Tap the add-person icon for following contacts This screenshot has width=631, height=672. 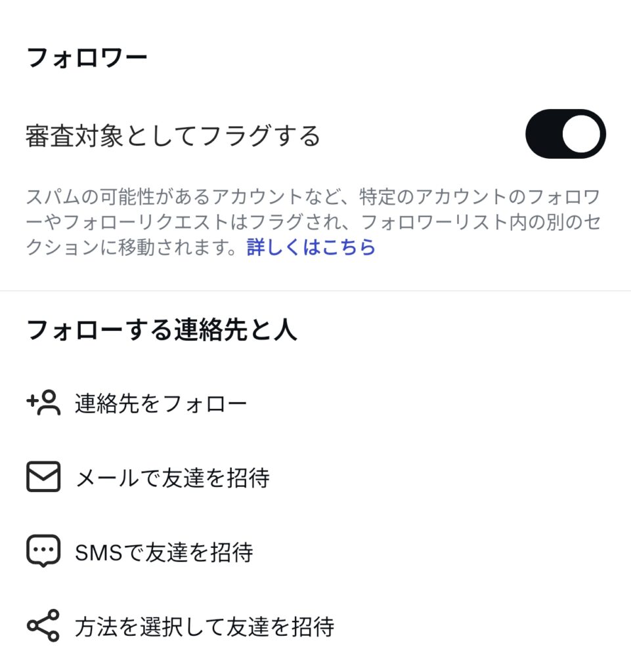[x=44, y=403]
